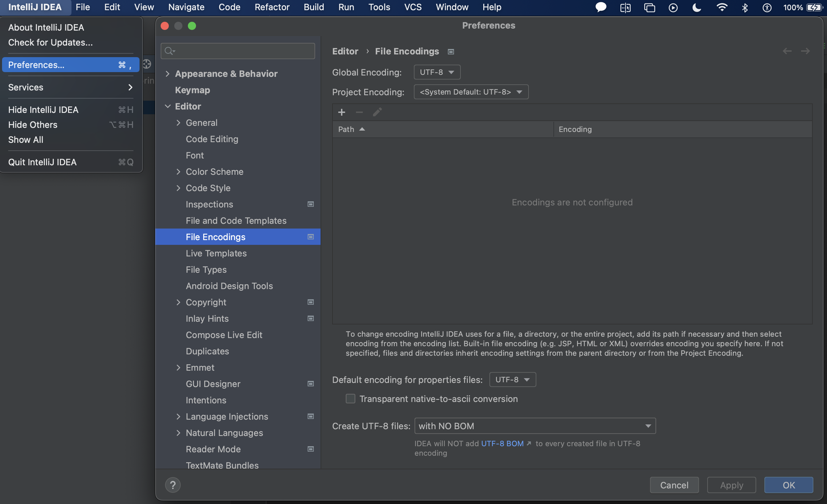The image size is (827, 504).
Task: Open the Global Encoding dropdown
Action: [437, 72]
